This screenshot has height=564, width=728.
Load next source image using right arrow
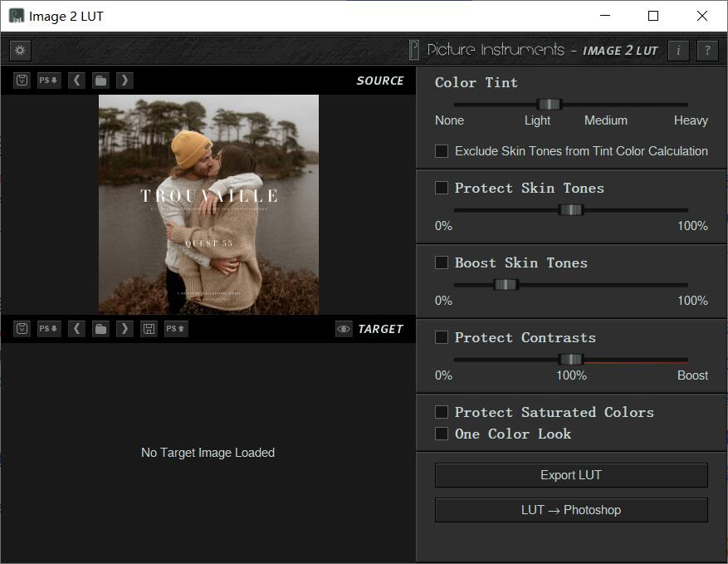click(x=125, y=80)
